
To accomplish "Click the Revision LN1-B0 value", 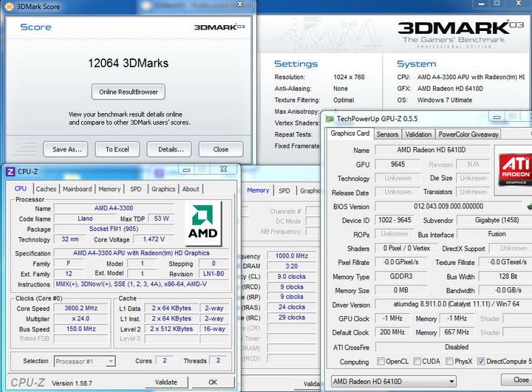I will tap(214, 274).
